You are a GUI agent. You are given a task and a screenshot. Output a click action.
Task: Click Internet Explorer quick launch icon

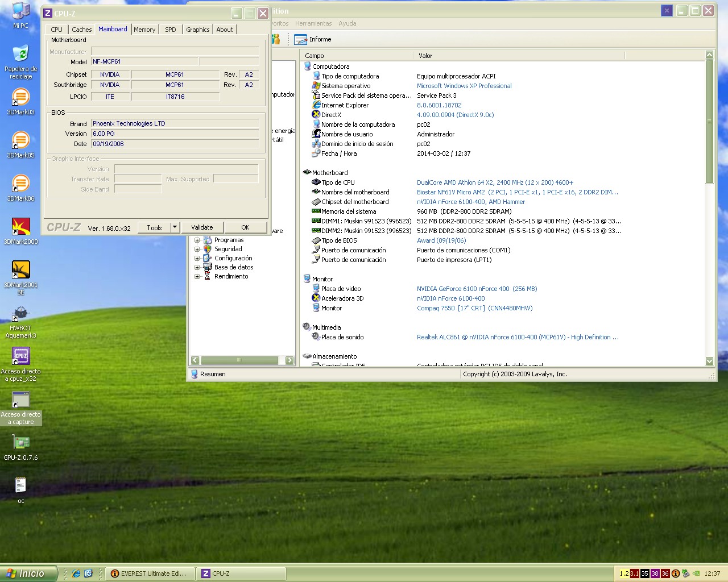pyautogui.click(x=76, y=573)
